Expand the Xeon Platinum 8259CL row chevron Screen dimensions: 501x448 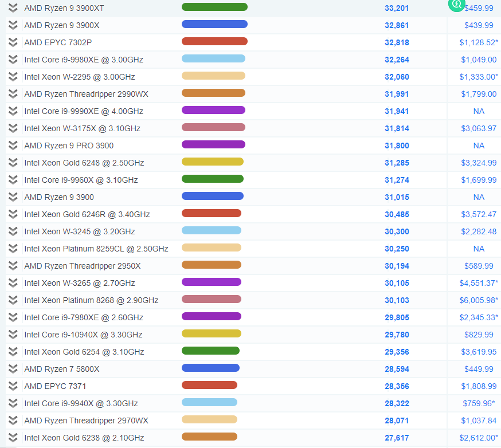pos(13,249)
